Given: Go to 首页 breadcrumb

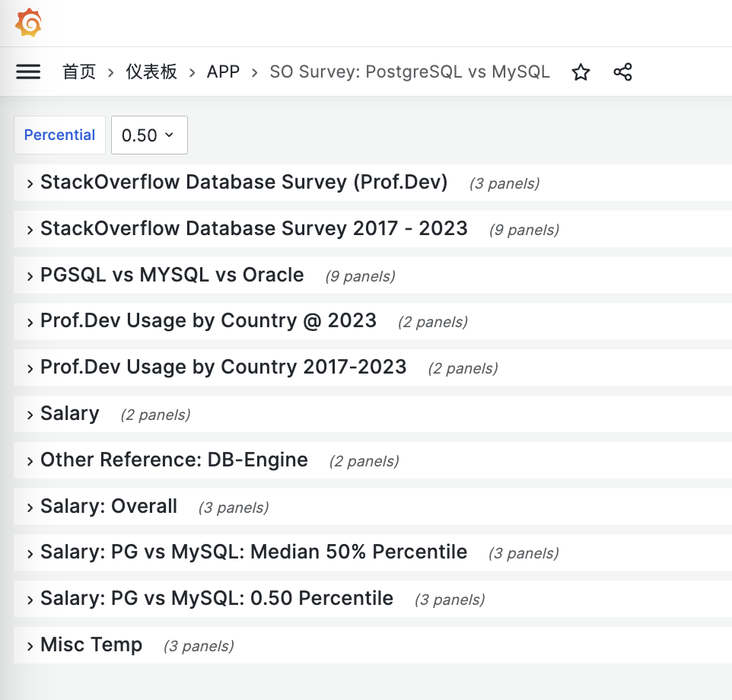Looking at the screenshot, I should click(x=79, y=72).
